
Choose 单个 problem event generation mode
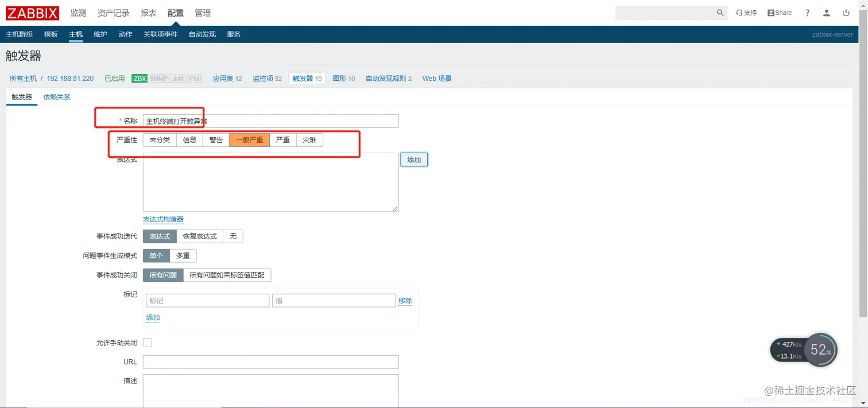156,256
